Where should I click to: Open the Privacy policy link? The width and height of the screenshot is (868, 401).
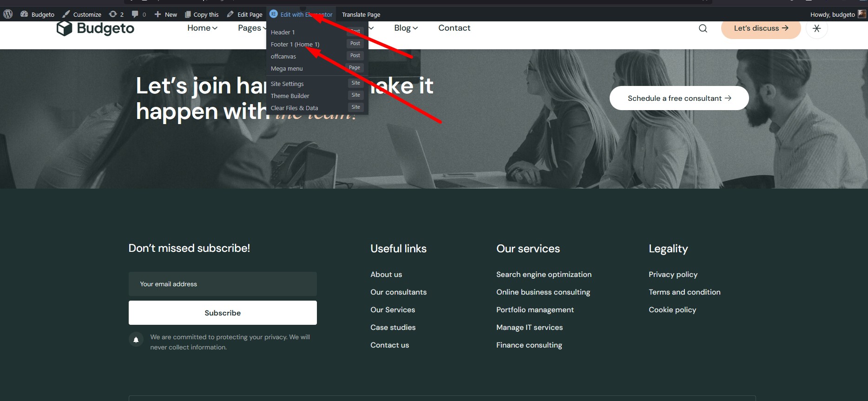point(673,274)
